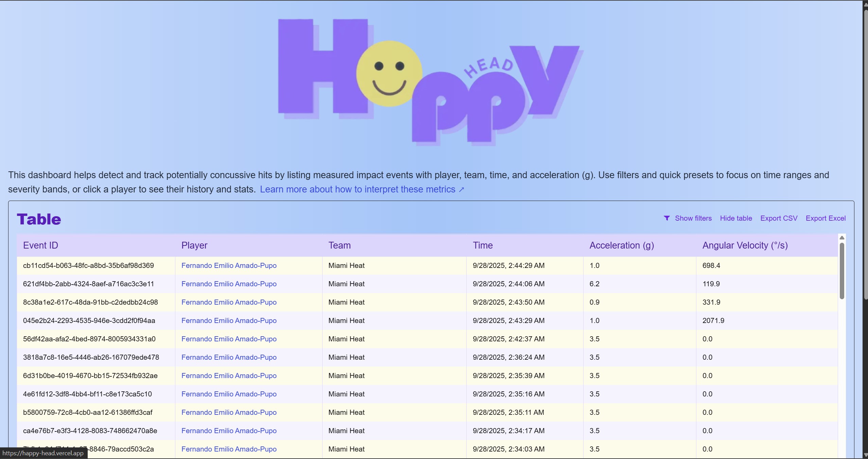Click the page scrollbar down arrow
868x459 pixels.
[x=865, y=455]
